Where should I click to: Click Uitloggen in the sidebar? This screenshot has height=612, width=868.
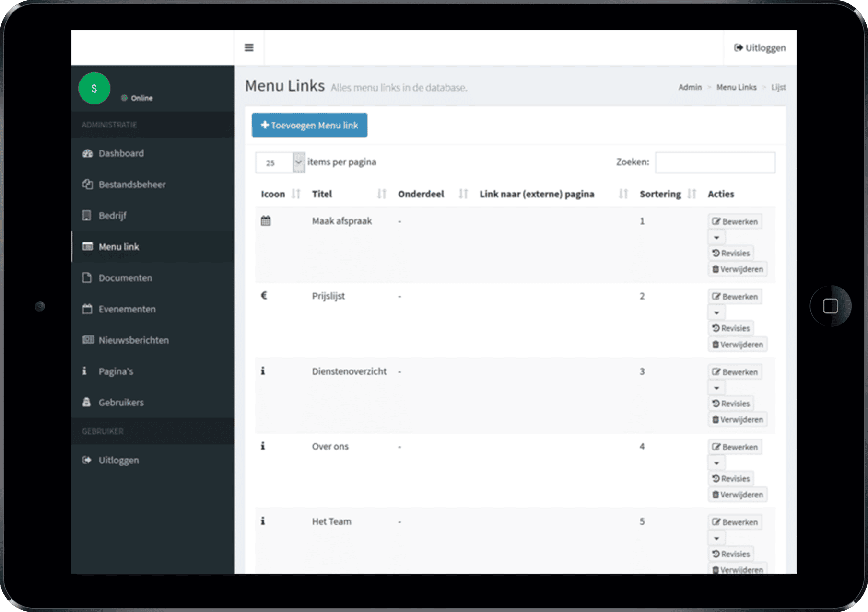click(153, 460)
